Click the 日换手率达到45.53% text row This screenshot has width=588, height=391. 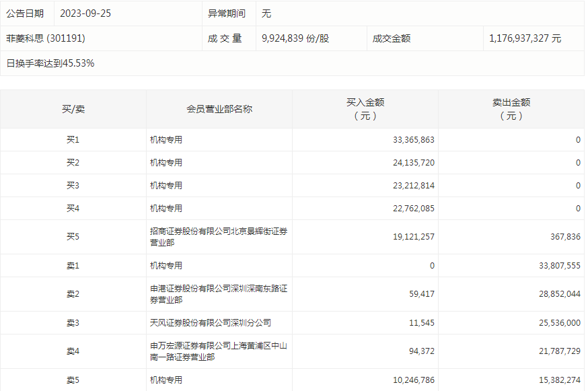(50, 63)
